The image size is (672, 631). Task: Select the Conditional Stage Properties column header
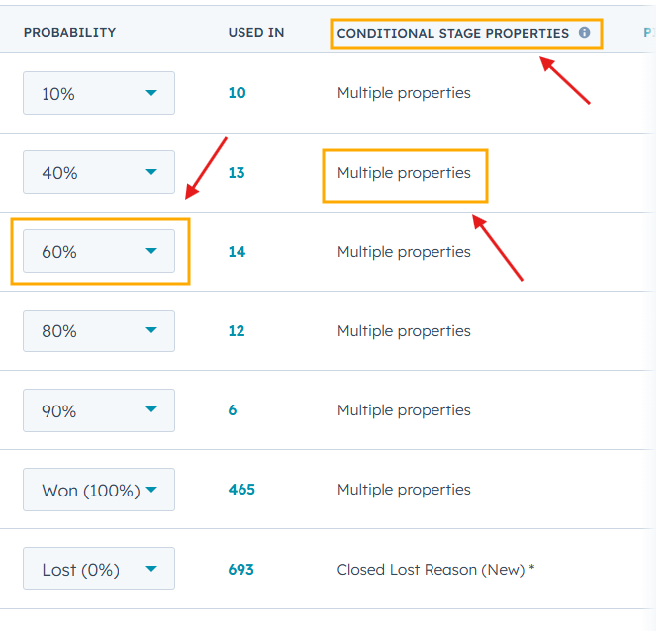point(452,33)
